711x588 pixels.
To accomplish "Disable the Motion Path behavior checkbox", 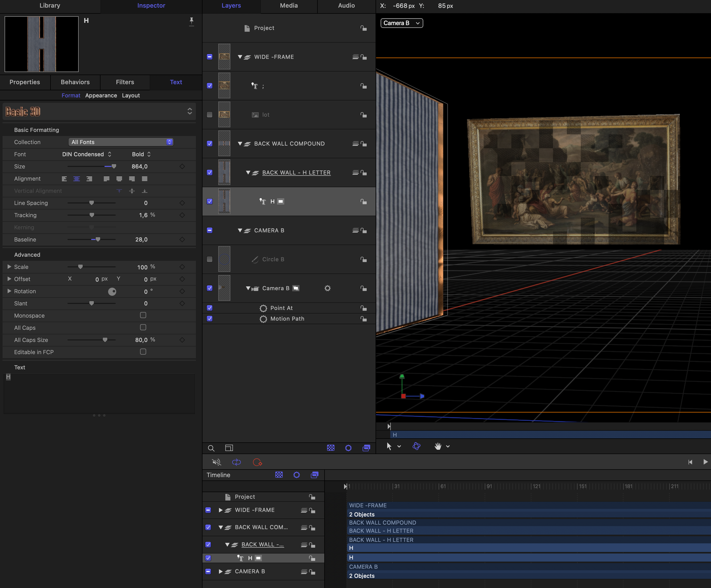I will coord(210,319).
